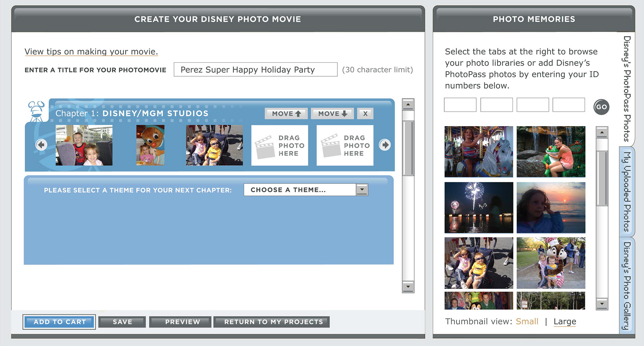Image resolution: width=644 pixels, height=346 pixels.
Task: Preview the photo movie
Action: point(180,322)
